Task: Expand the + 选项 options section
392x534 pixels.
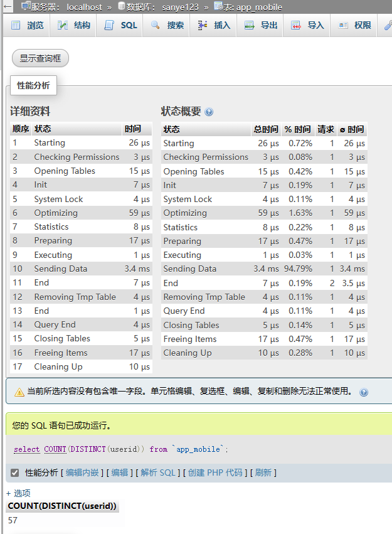Action: coord(18,493)
